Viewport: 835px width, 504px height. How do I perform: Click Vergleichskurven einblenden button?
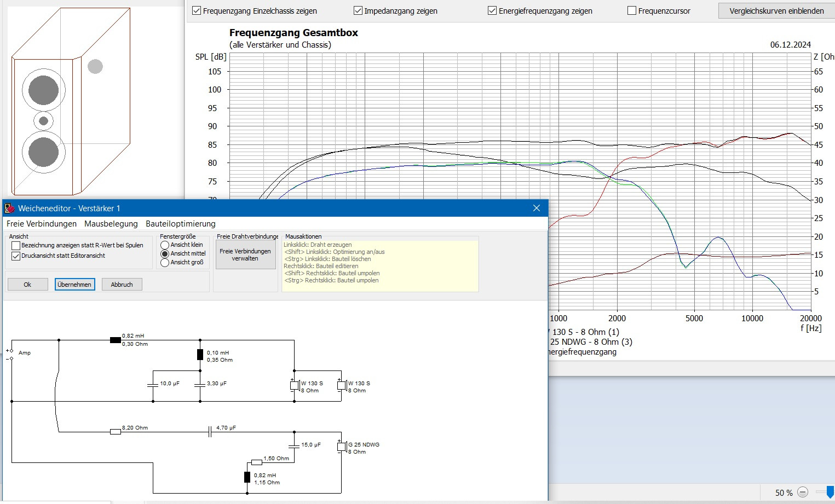(776, 11)
